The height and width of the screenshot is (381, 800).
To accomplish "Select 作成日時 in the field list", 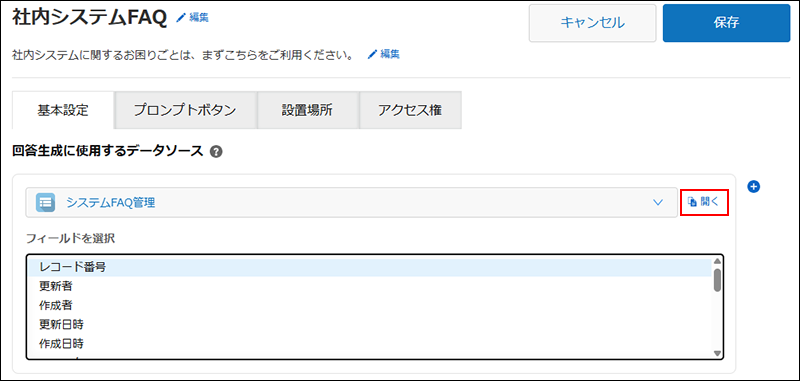I will (x=370, y=344).
